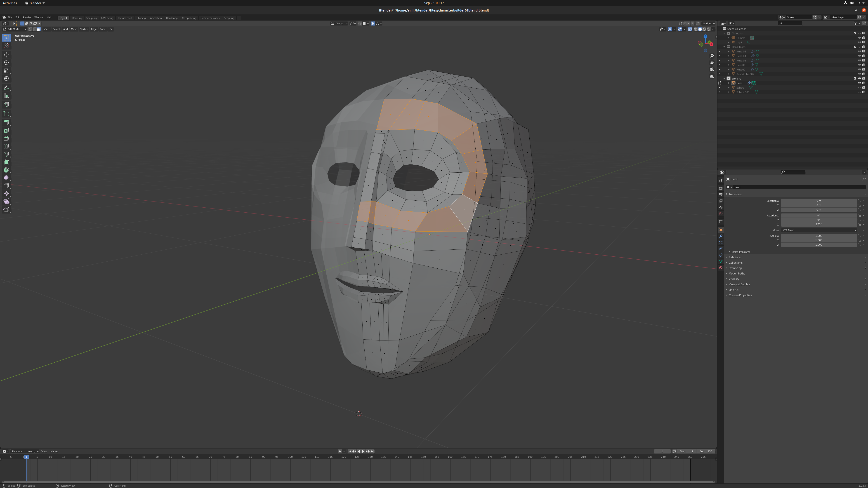Click the Activities button in top bar
Screen dimensions: 868x488
pyautogui.click(x=10, y=3)
